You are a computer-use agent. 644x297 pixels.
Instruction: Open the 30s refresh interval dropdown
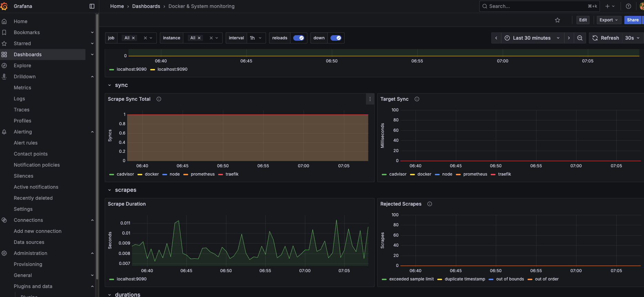pyautogui.click(x=632, y=38)
